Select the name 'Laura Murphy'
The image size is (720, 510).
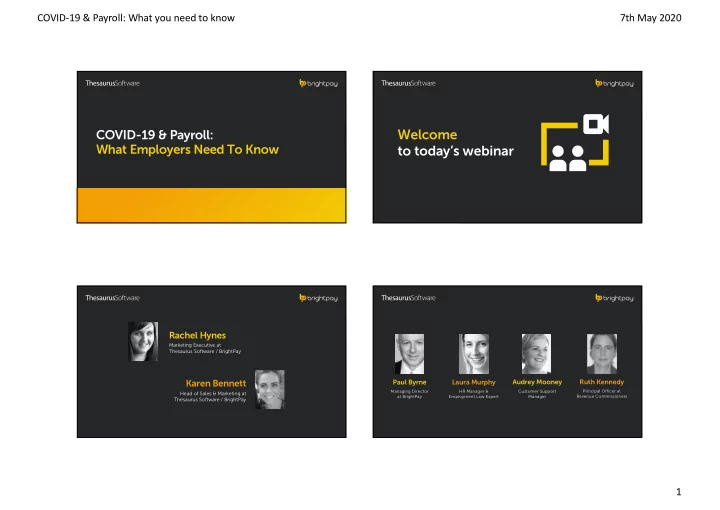pos(473,382)
